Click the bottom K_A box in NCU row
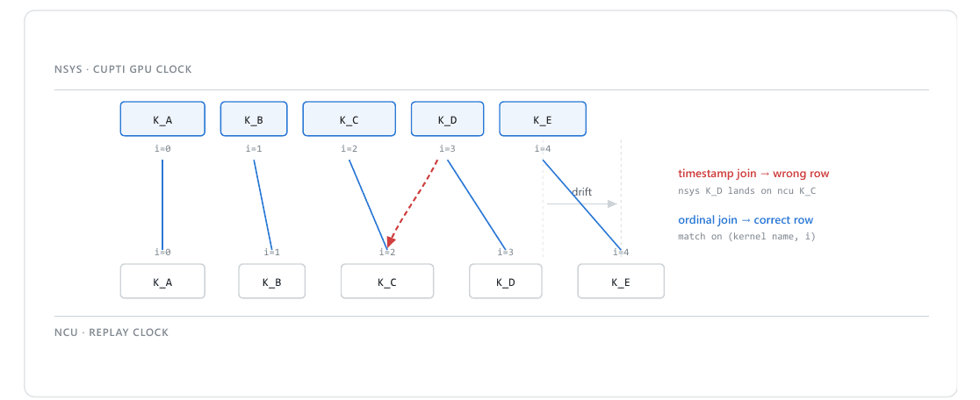The image size is (980, 400). tap(162, 282)
